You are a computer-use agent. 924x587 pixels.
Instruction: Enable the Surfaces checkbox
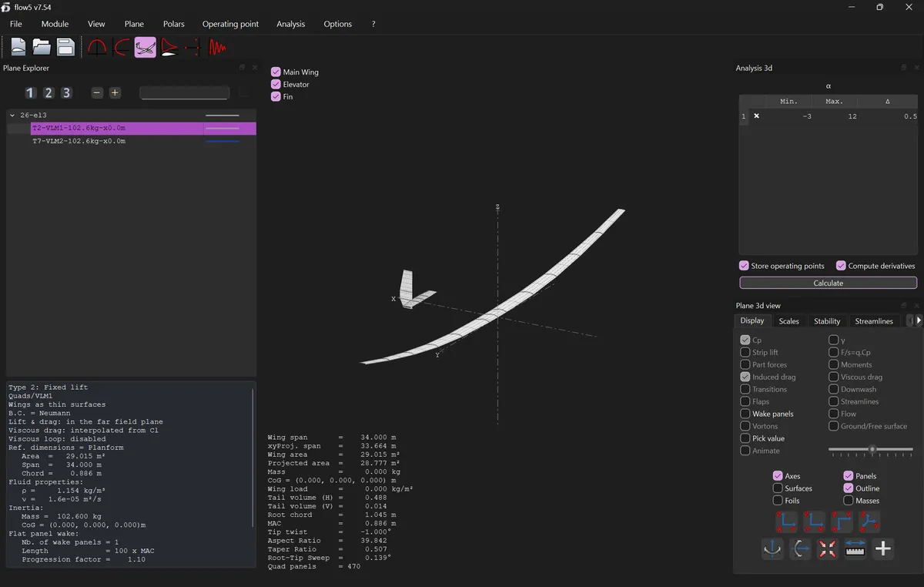click(778, 488)
